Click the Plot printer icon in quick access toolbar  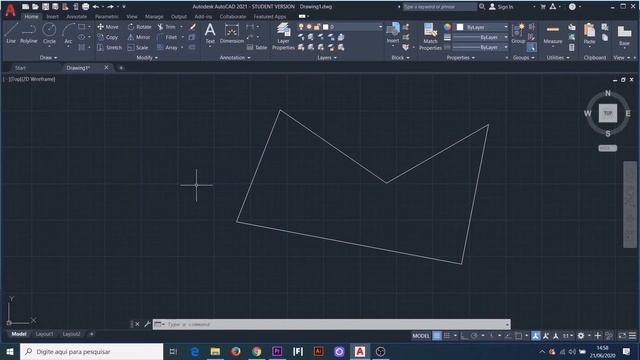point(85,7)
